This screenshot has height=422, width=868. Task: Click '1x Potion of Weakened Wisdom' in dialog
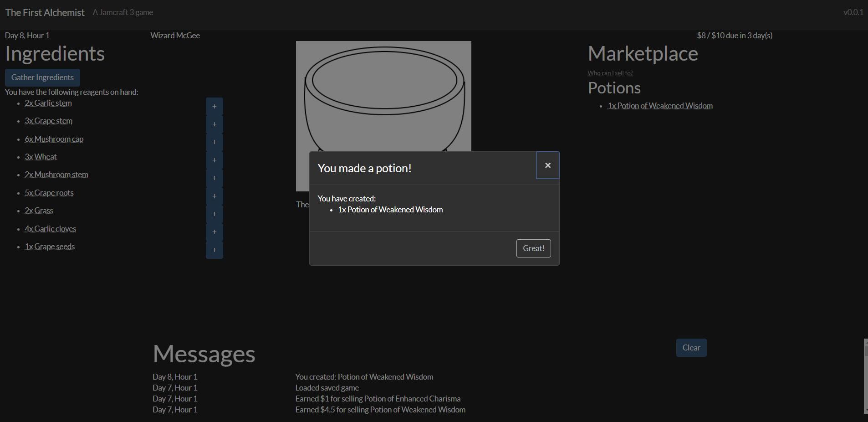click(390, 210)
